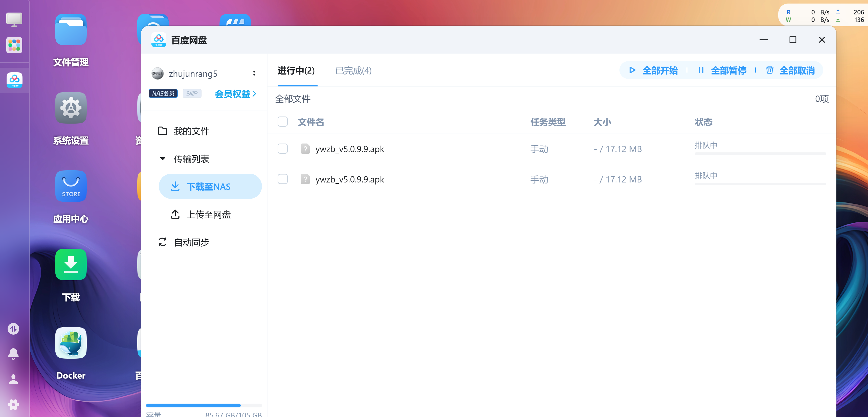The height and width of the screenshot is (417, 868).
Task: Click the storage capacity progress bar
Action: pos(204,405)
